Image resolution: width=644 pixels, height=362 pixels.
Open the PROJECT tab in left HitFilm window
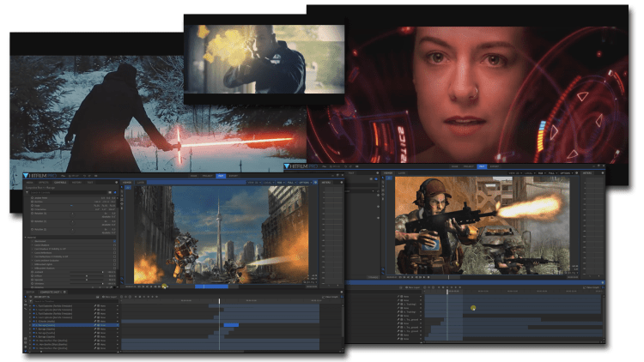pyautogui.click(x=208, y=176)
